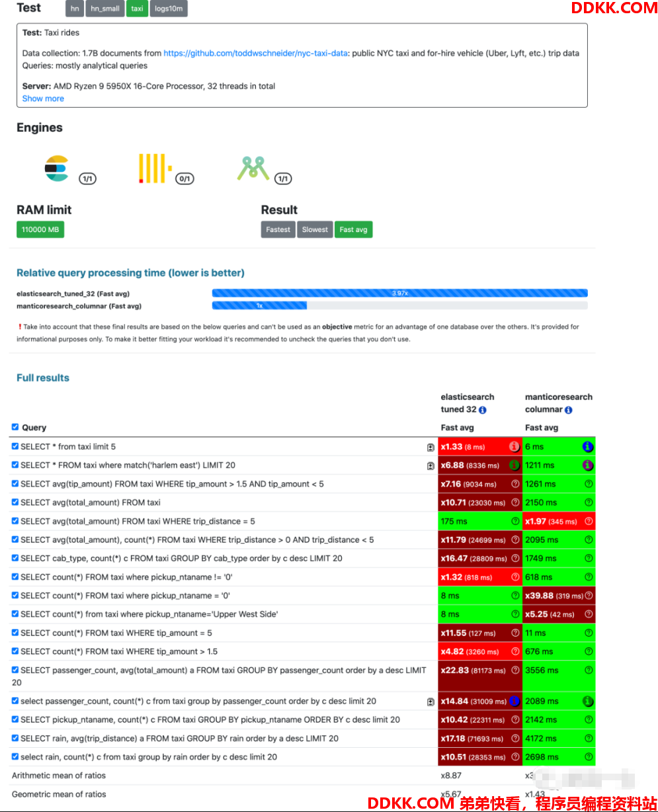Switch to the hn test tab
658x812 pixels.
(x=74, y=9)
